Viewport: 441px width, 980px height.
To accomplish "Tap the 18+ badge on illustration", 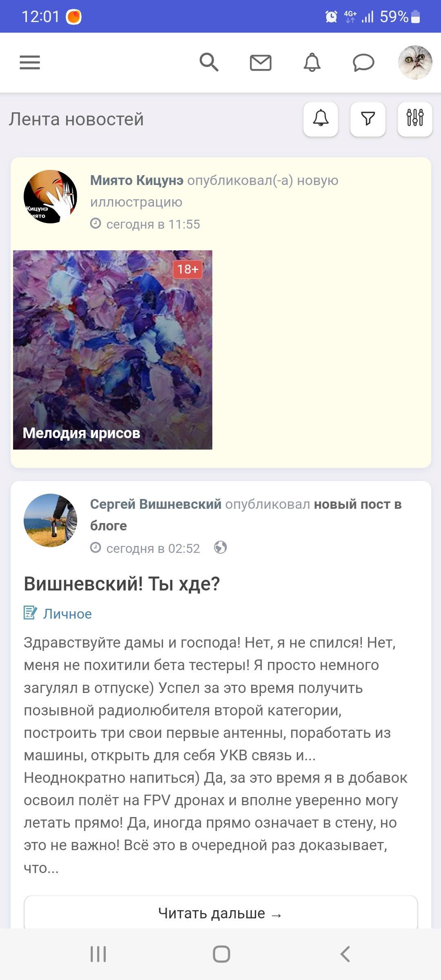I will [187, 269].
